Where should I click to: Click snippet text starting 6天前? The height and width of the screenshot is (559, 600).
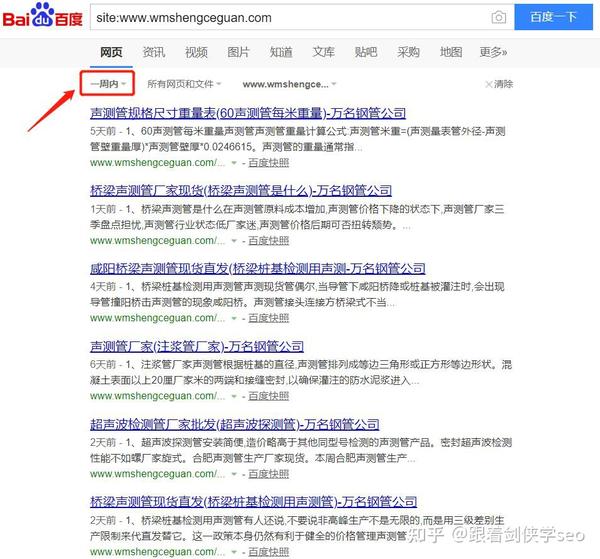(x=301, y=373)
